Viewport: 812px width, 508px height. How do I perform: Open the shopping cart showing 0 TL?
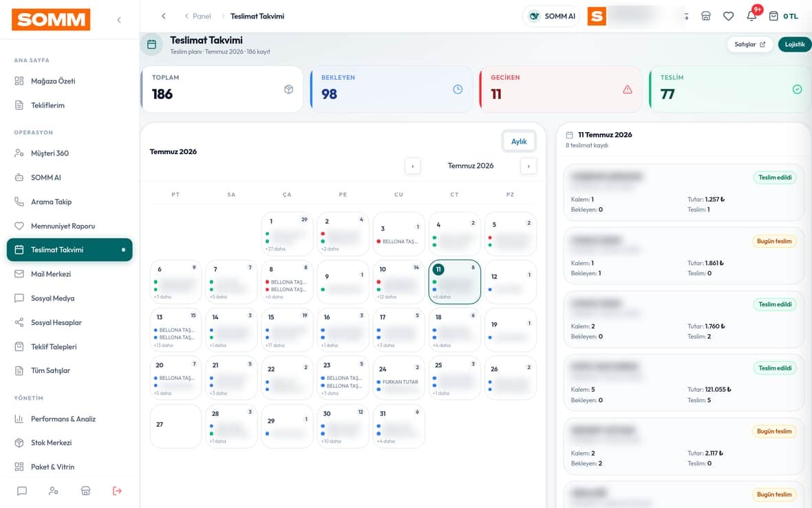[x=783, y=16]
